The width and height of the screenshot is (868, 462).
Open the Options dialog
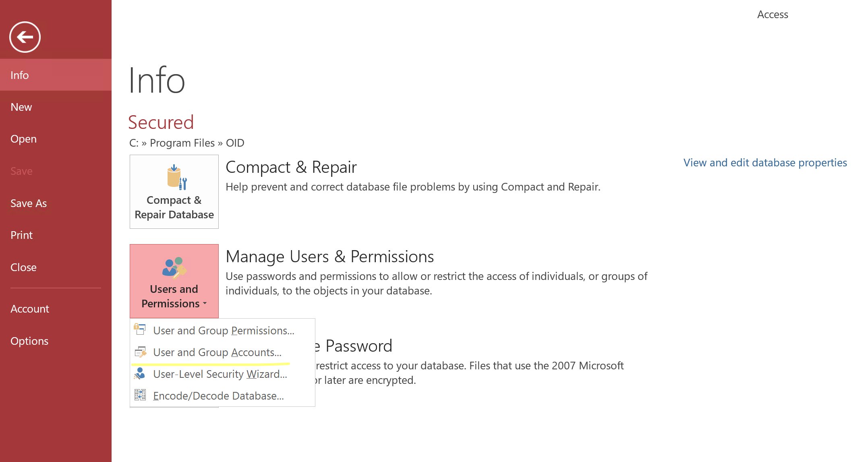point(29,341)
